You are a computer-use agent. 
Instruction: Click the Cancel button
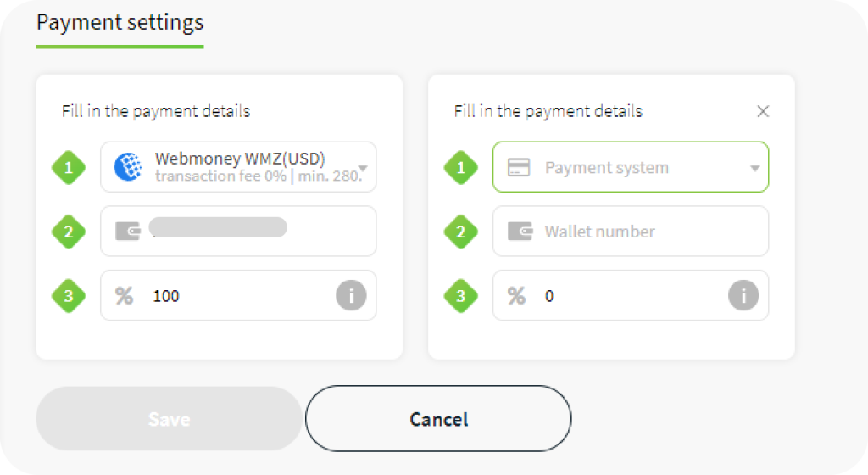(x=438, y=418)
